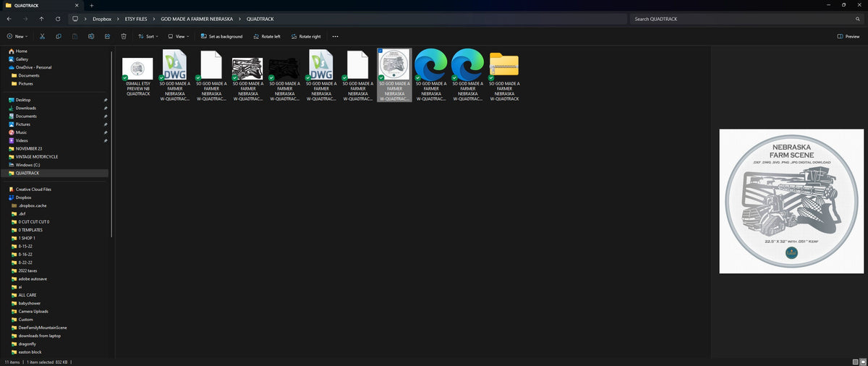Select ETSY FILES in the address breadcrumb
The width and height of the screenshot is (868, 366).
pyautogui.click(x=136, y=19)
